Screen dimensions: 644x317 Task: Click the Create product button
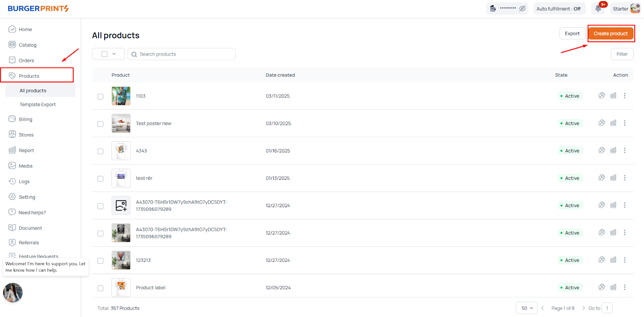[611, 33]
